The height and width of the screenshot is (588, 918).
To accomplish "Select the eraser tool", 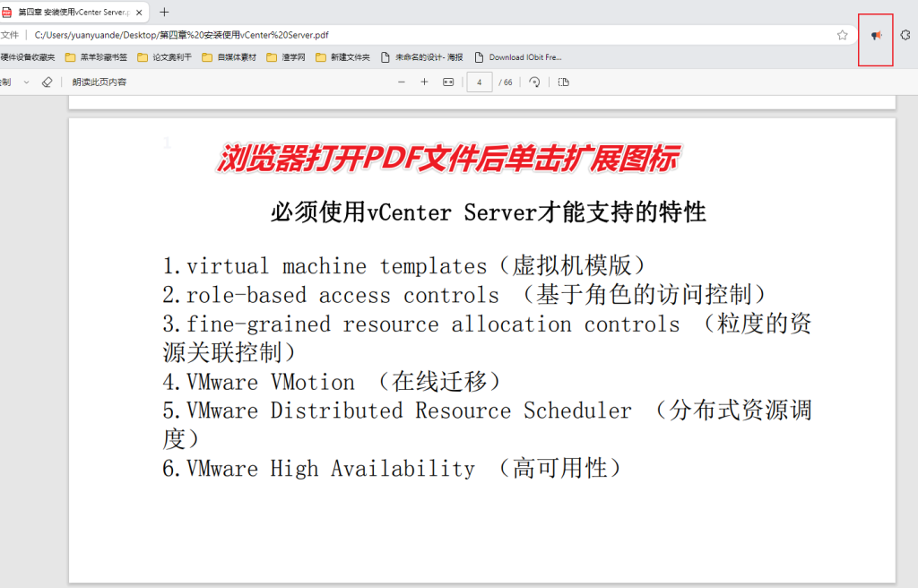I will pyautogui.click(x=48, y=82).
